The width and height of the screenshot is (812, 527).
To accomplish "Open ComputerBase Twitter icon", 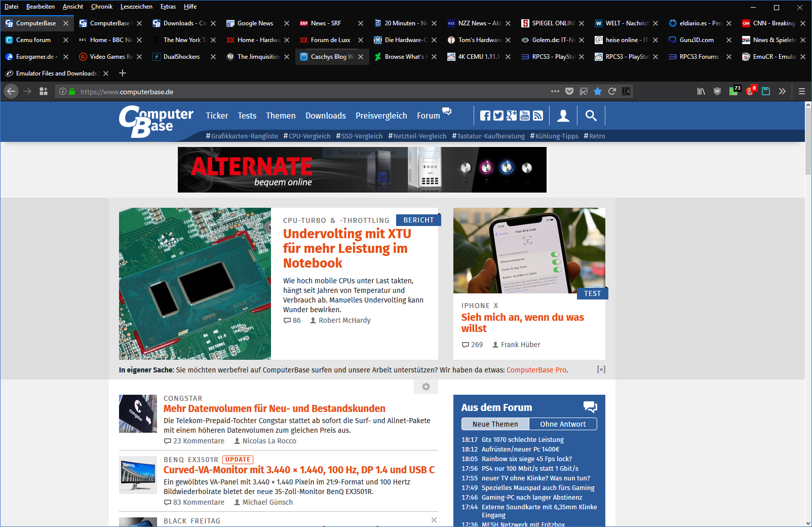I will pyautogui.click(x=498, y=116).
